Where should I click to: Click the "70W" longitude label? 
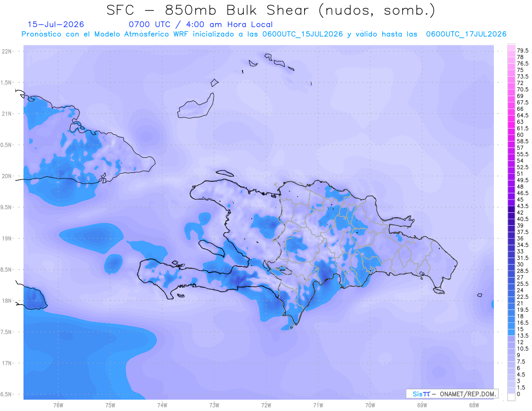(370, 405)
